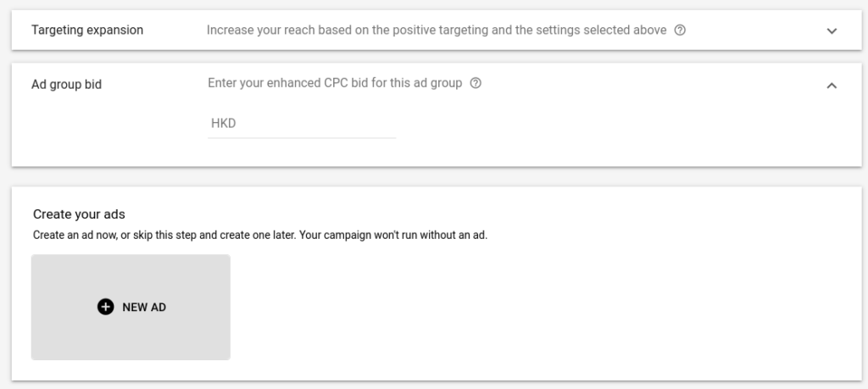Click the underline beneath the HKD field
Viewport: 868px width, 389px height.
pyautogui.click(x=302, y=138)
